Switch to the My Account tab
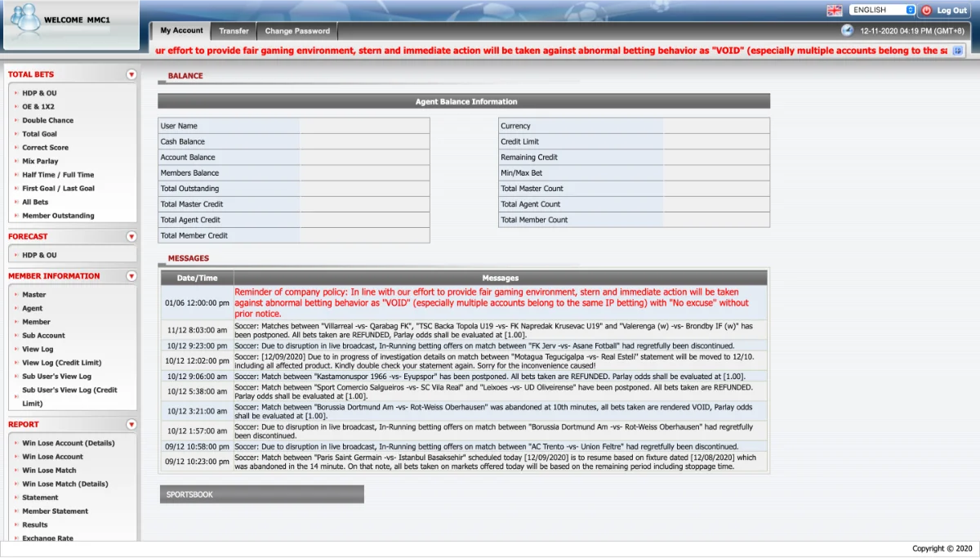Image resolution: width=980 pixels, height=558 pixels. click(181, 31)
